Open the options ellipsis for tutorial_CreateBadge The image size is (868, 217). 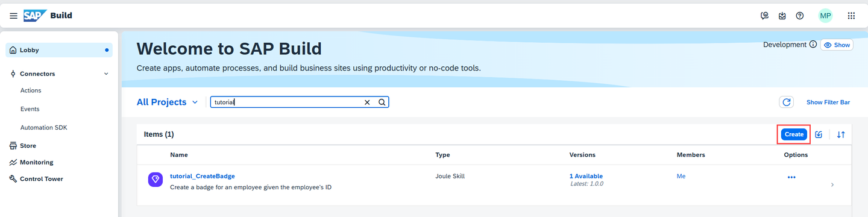(791, 177)
